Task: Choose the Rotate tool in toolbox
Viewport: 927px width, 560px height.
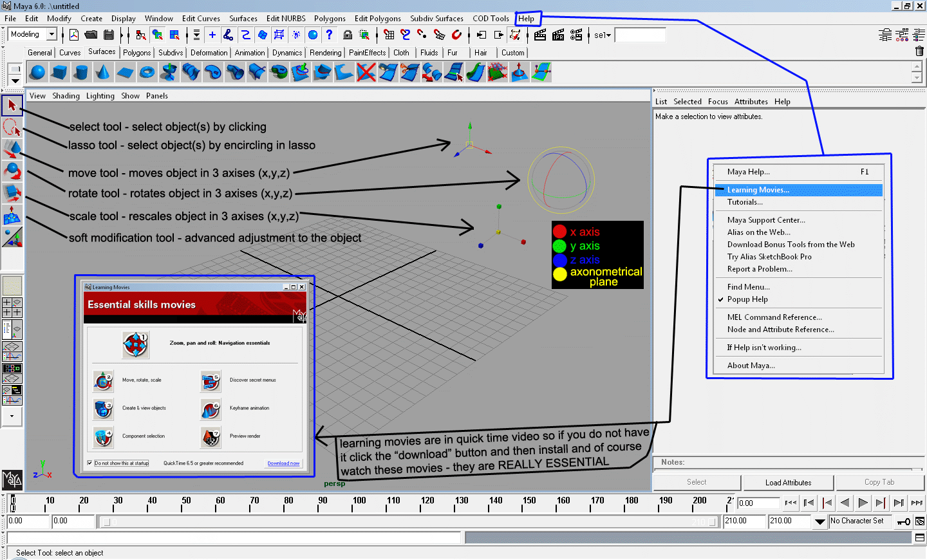Action: (12, 171)
